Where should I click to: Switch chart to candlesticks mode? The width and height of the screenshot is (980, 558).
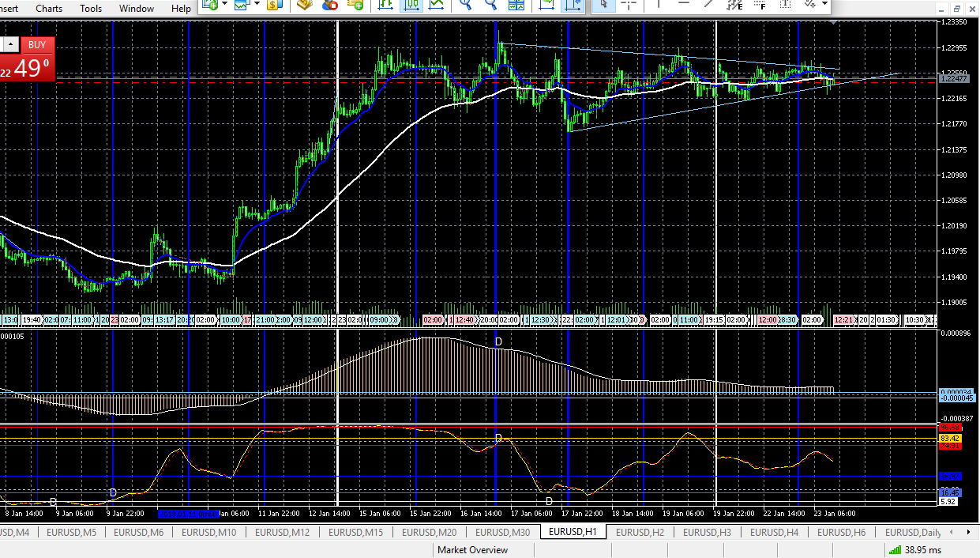(411, 4)
